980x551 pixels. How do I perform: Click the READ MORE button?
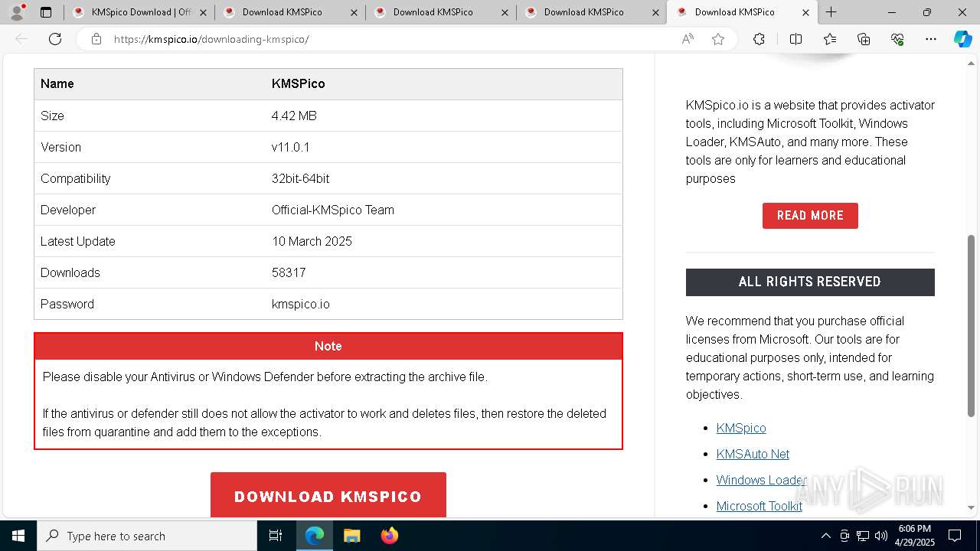click(x=810, y=216)
